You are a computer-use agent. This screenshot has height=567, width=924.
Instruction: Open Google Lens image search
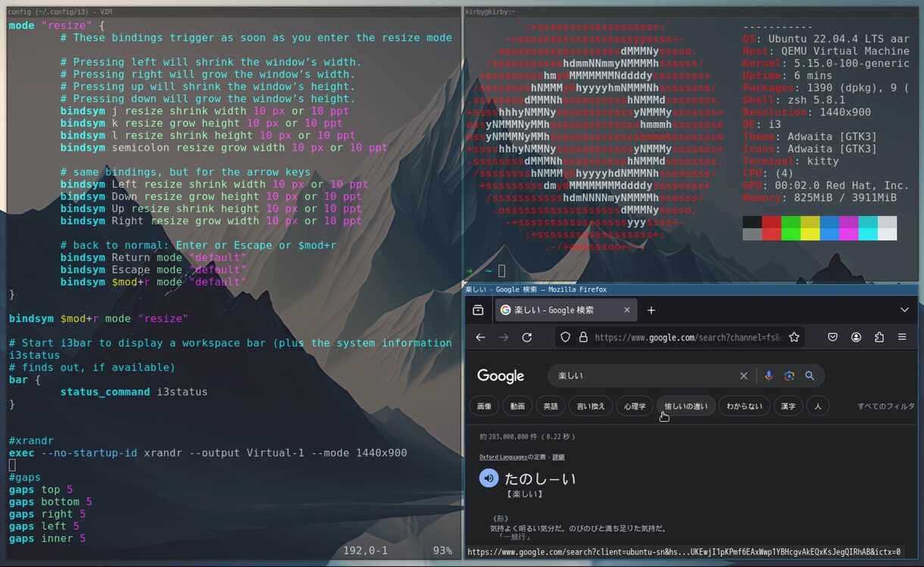pos(789,376)
